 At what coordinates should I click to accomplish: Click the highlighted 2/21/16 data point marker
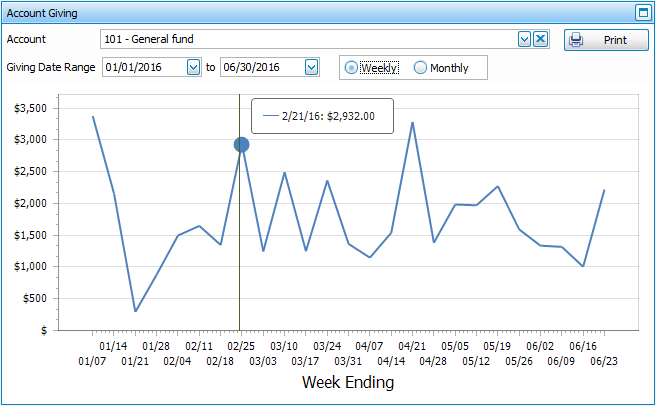(x=241, y=145)
